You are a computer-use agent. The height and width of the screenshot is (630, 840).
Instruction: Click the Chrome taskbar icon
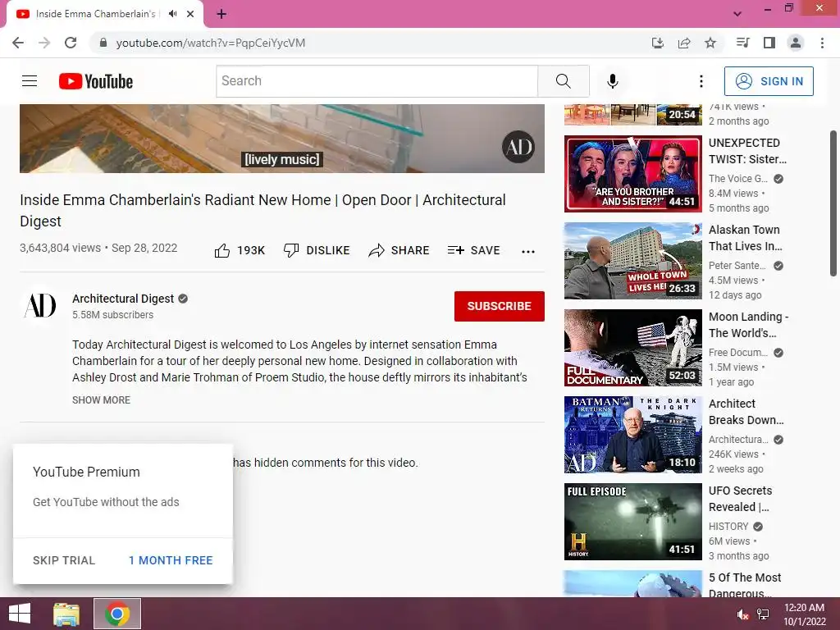(117, 614)
